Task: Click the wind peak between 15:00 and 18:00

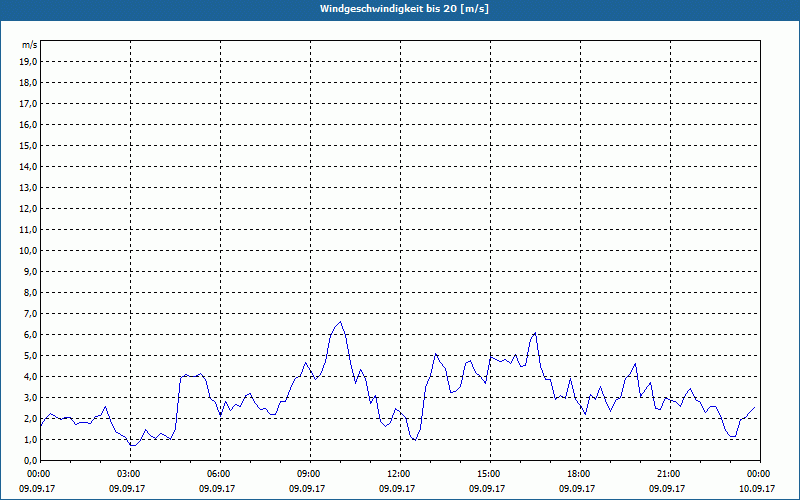Action: pyautogui.click(x=535, y=333)
